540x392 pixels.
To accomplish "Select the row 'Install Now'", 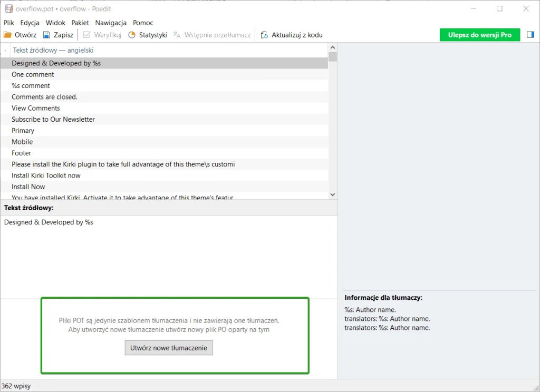I will [165, 187].
